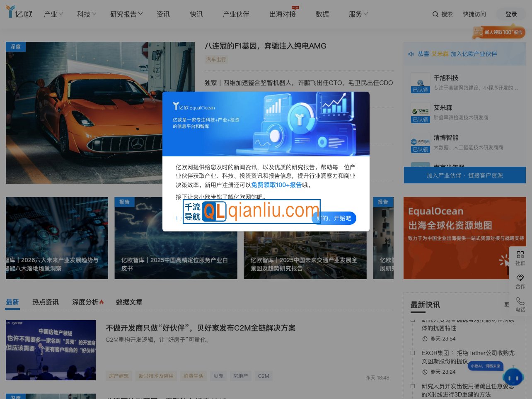The width and height of the screenshot is (532, 399).
Task: Expand the 服务 dropdown
Action: point(358,14)
